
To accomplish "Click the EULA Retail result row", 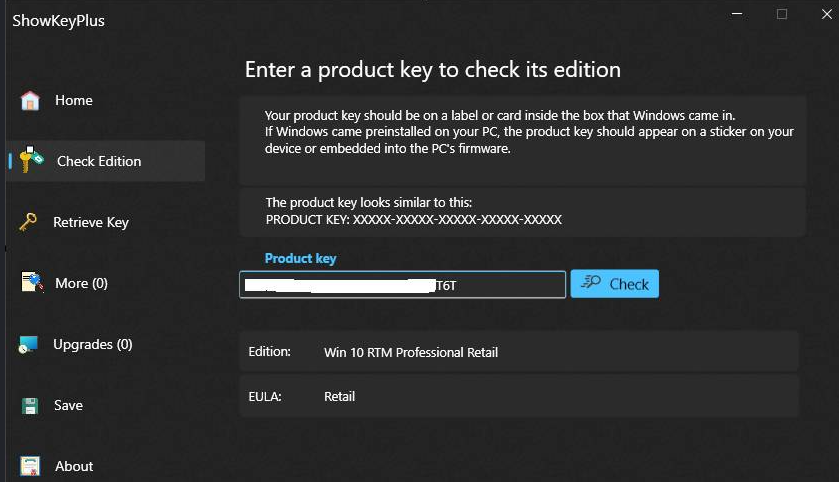I will [519, 396].
